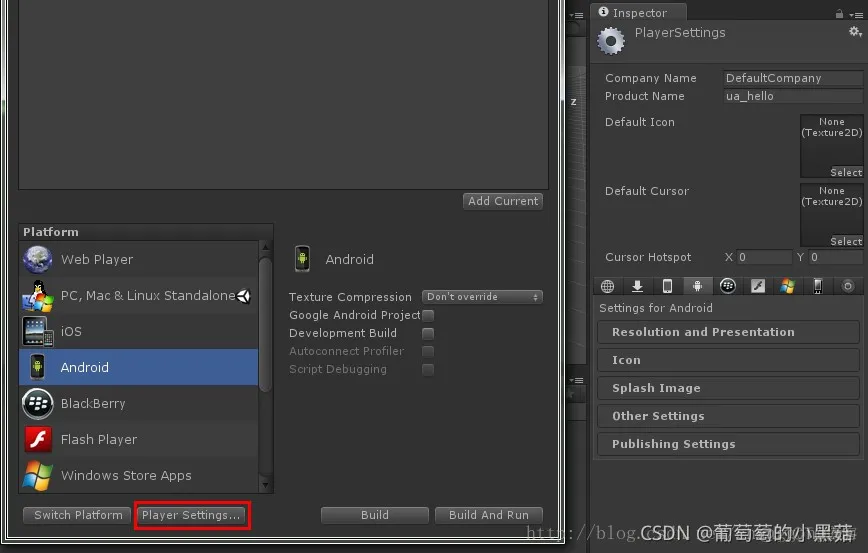Image resolution: width=868 pixels, height=553 pixels.
Task: Open Windows Phone settings tab in Inspector
Action: (818, 286)
